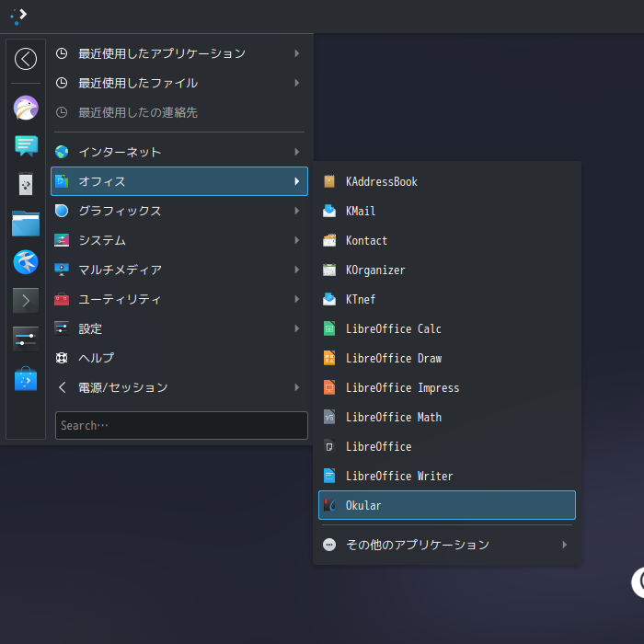The height and width of the screenshot is (644, 644).
Task: Click the KTnef icon
Action: click(329, 299)
